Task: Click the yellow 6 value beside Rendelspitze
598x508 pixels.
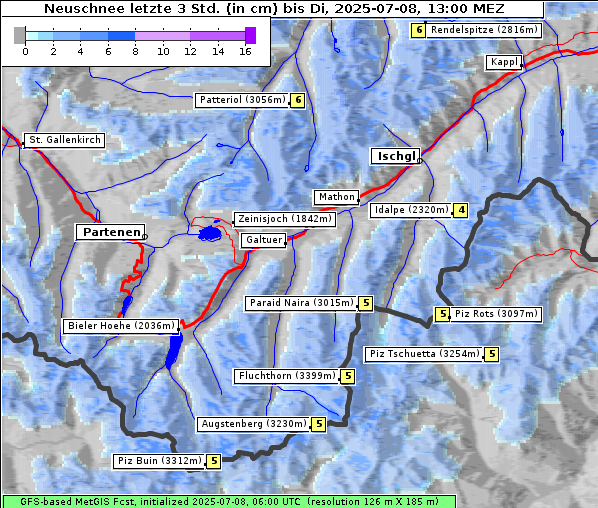Action: (418, 30)
